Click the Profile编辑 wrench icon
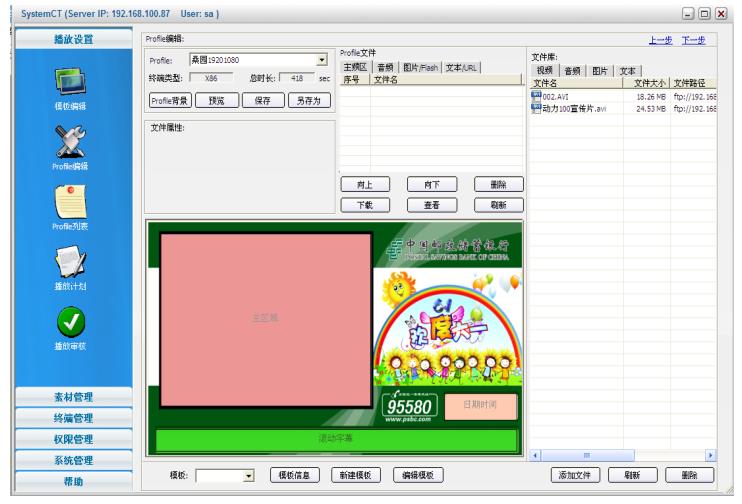The image size is (742, 504). pyautogui.click(x=70, y=141)
